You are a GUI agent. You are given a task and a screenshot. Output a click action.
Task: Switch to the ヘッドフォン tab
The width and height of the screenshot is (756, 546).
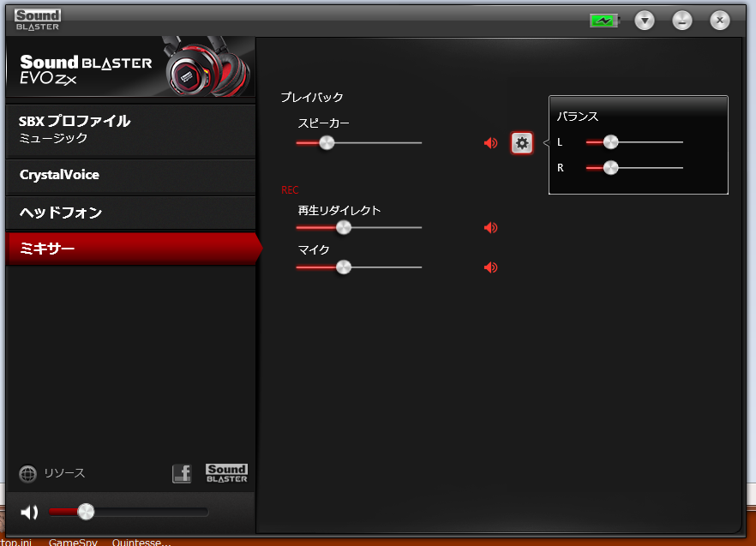tap(130, 213)
